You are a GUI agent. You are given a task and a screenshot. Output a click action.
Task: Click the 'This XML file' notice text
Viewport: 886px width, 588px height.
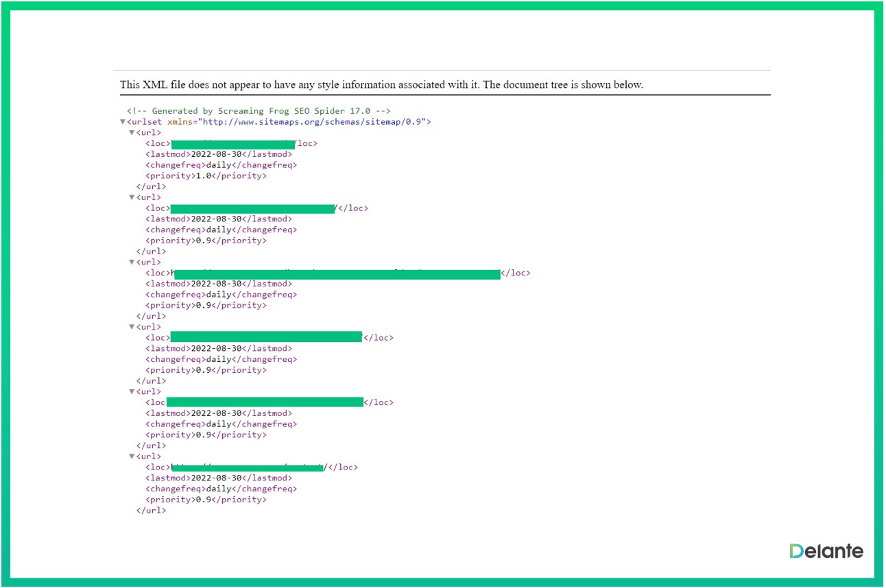tap(381, 85)
